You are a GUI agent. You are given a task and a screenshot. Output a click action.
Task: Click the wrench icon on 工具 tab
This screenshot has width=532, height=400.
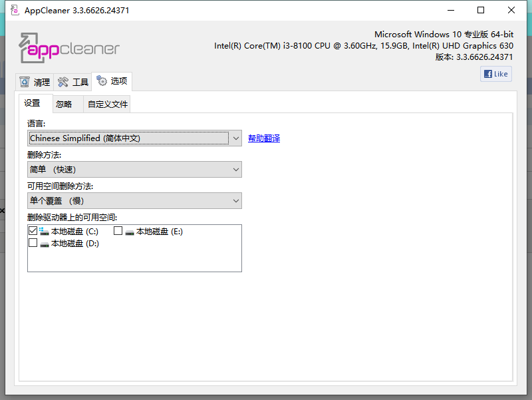[63, 82]
